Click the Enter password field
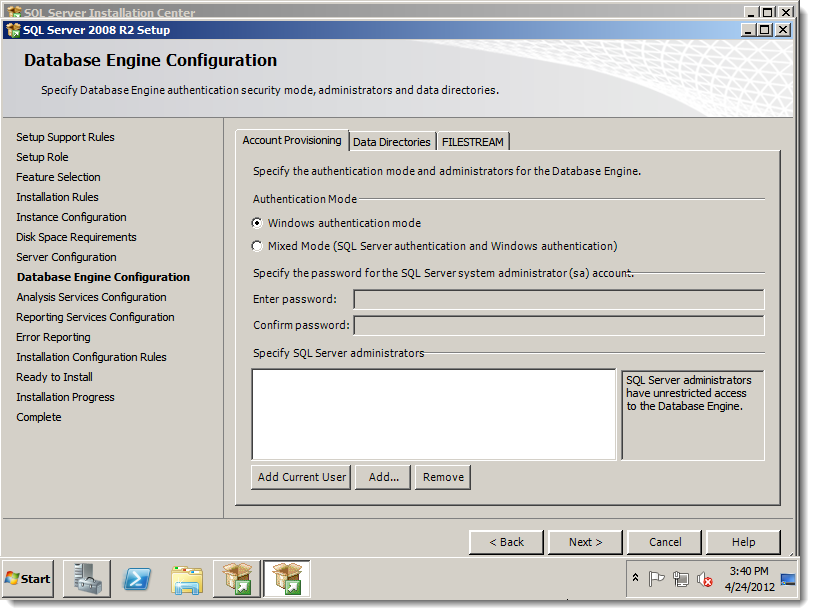 (x=559, y=299)
